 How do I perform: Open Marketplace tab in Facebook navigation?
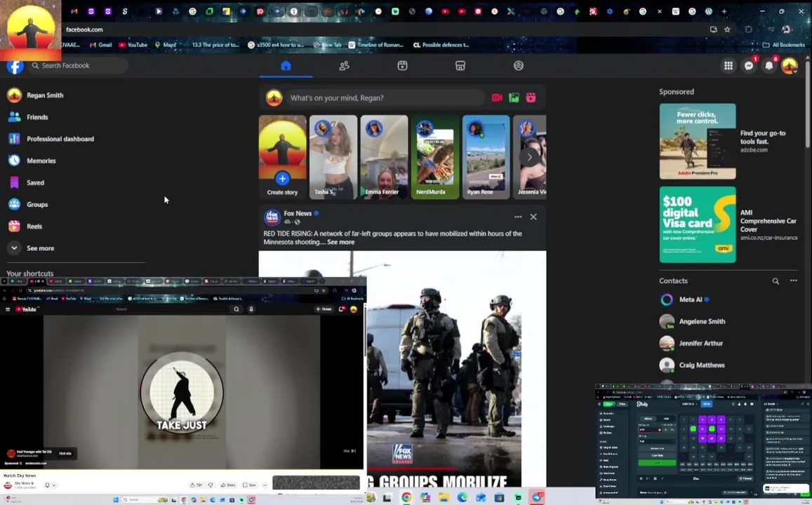(460, 66)
